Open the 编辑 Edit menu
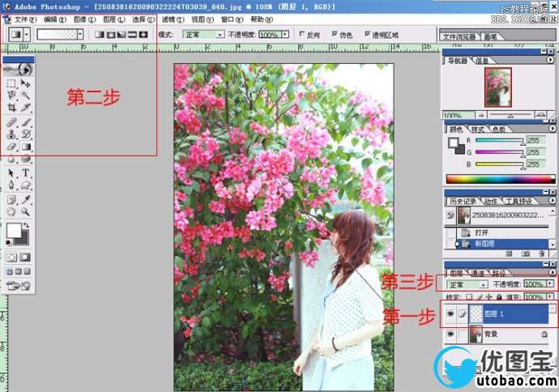 [55, 19]
